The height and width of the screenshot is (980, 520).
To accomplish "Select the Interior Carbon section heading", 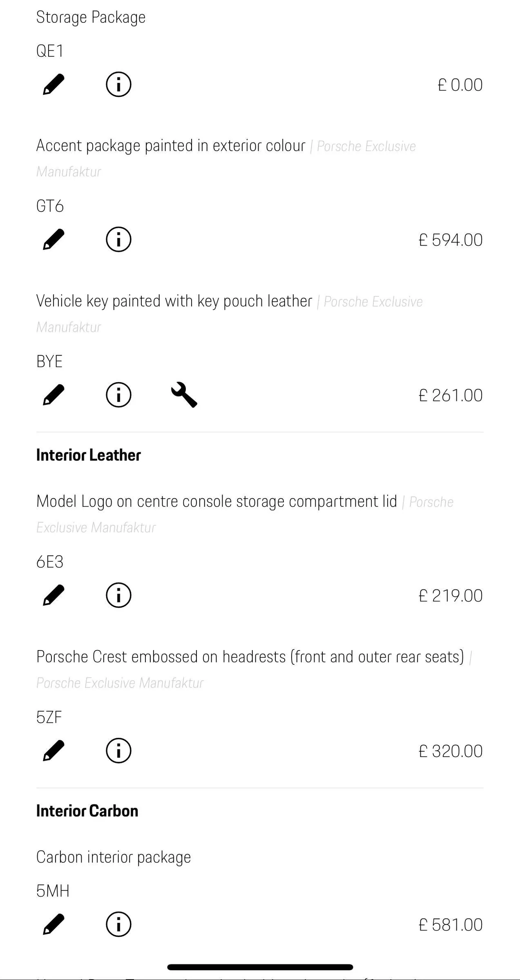I will [87, 811].
